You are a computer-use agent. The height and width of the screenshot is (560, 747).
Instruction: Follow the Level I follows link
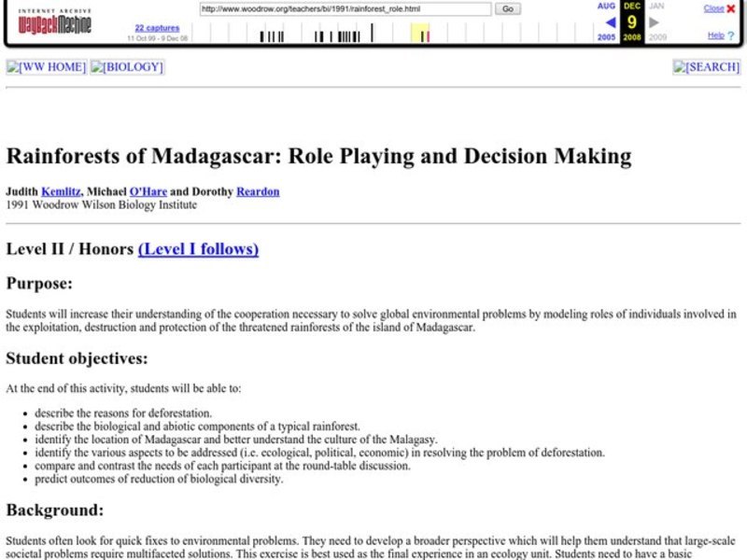coord(199,250)
